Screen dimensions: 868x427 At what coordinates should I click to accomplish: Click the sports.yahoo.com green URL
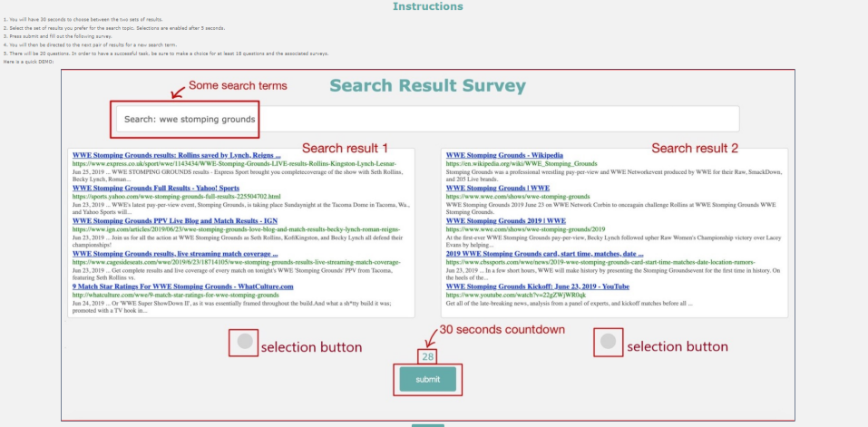pos(177,197)
